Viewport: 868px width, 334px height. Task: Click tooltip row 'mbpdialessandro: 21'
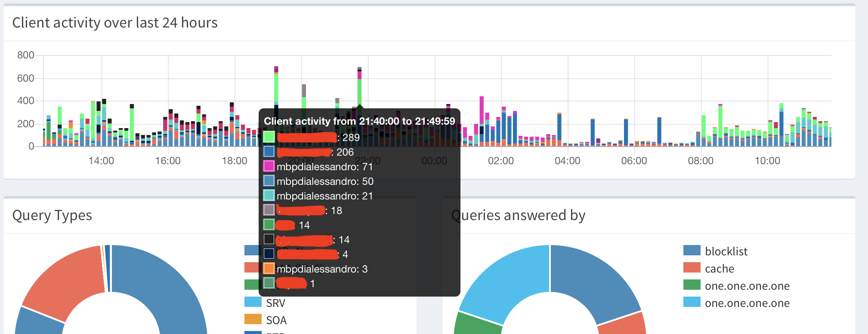point(318,196)
